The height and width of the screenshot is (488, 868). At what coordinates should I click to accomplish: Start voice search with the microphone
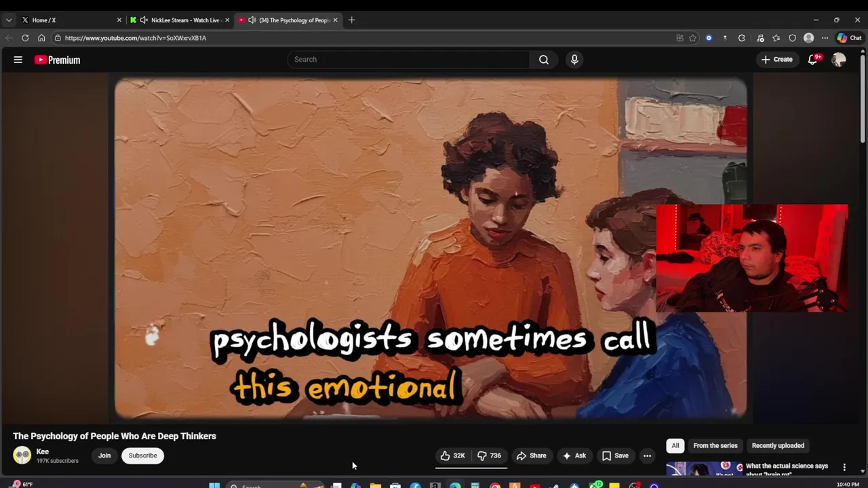574,60
